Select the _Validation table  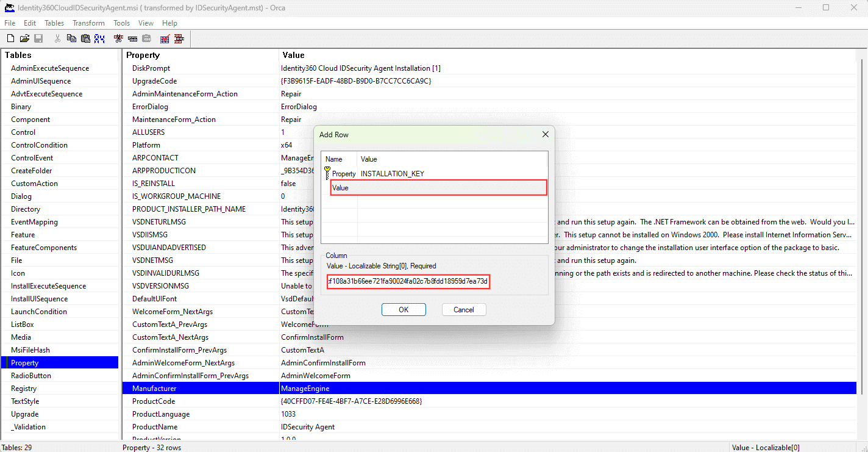28,427
